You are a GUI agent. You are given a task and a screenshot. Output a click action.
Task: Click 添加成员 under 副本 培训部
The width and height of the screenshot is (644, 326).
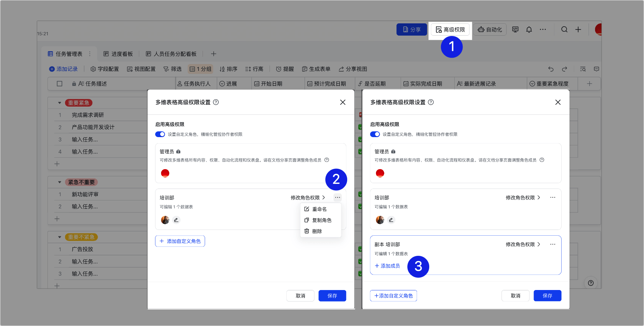click(387, 266)
